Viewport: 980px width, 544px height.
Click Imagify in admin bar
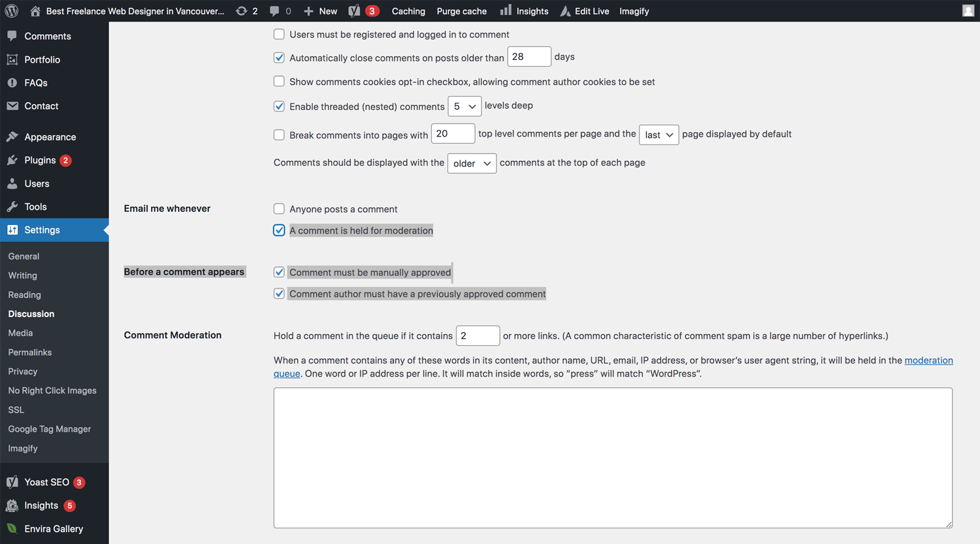pyautogui.click(x=634, y=11)
